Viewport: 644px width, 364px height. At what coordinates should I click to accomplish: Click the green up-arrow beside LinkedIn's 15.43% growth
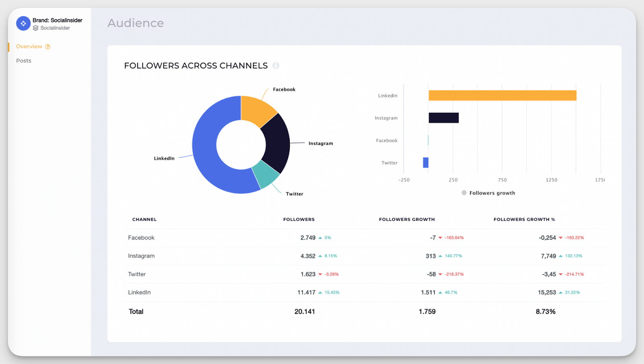(321, 292)
